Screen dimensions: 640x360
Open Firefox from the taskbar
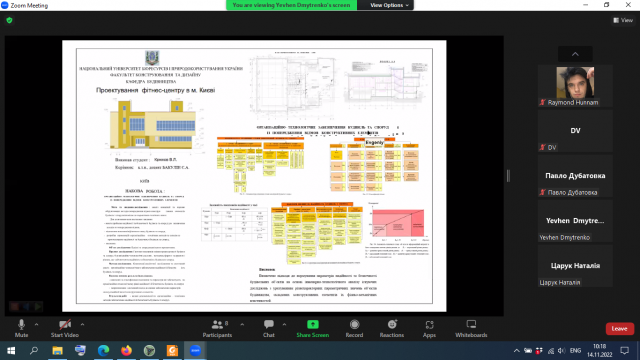tap(126, 351)
